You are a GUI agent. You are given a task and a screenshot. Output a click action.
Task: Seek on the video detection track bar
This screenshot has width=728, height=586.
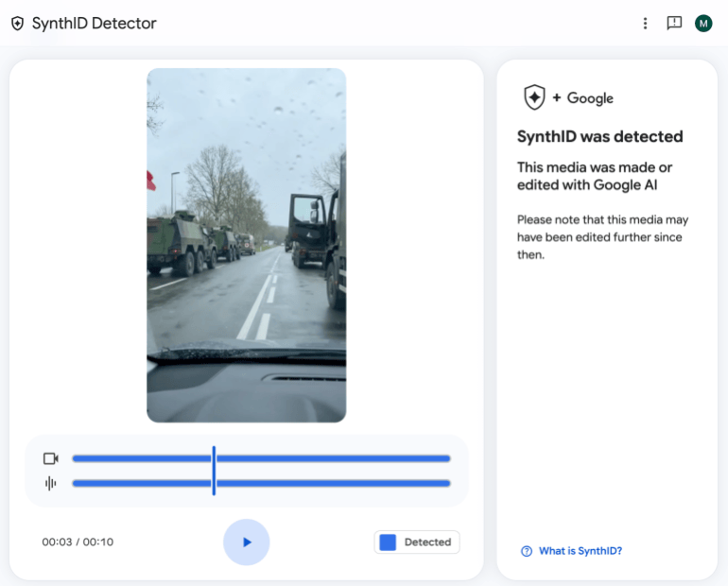coord(261,458)
